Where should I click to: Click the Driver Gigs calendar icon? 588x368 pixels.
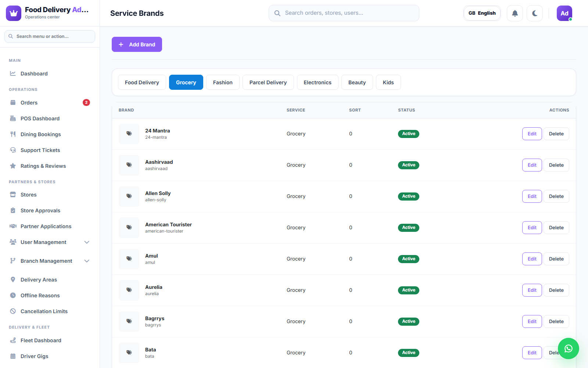tap(13, 356)
